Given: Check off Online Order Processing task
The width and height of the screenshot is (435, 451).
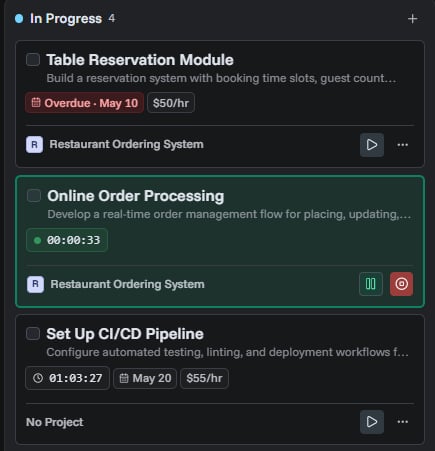Looking at the screenshot, I should (34, 196).
